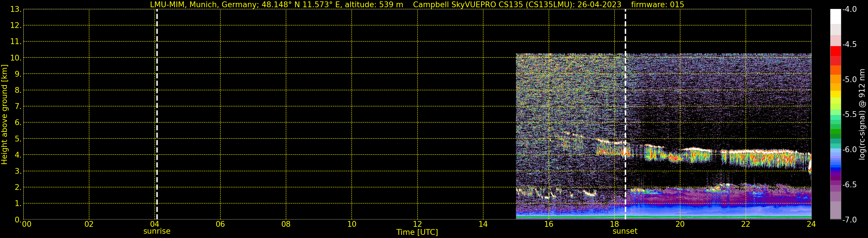
Task: Click the y-axis height label 13.
Action: point(16,9)
